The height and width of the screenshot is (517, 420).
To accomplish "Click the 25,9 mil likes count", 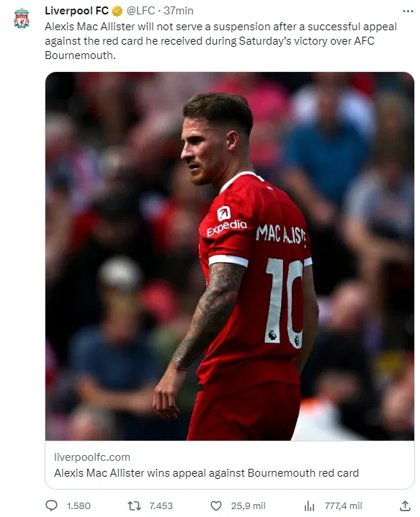I will pos(248,505).
